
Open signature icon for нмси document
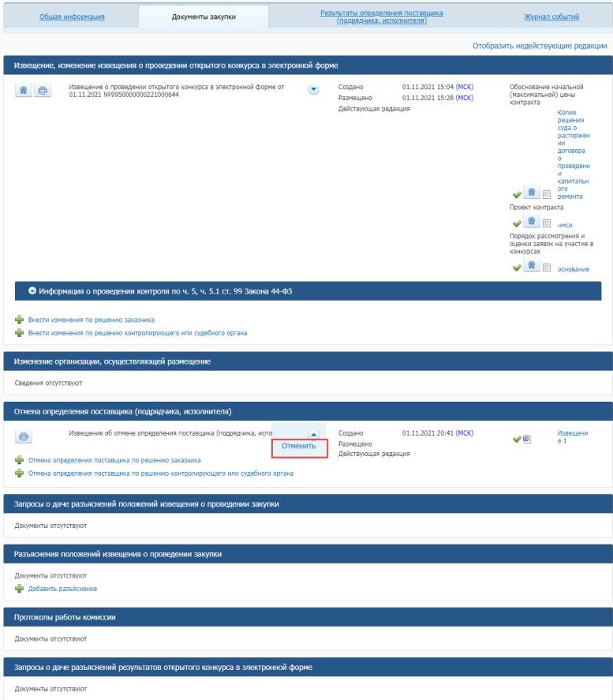pos(532,221)
